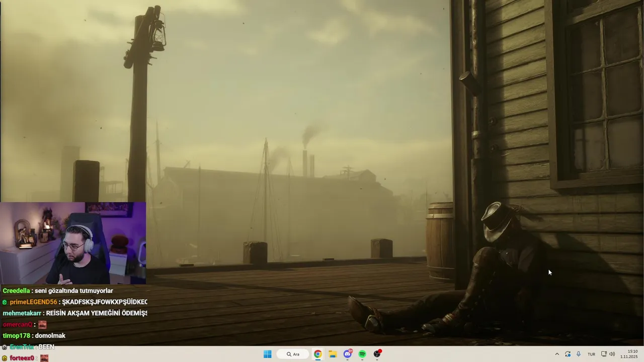Click the microphone tray icon

pos(579,354)
